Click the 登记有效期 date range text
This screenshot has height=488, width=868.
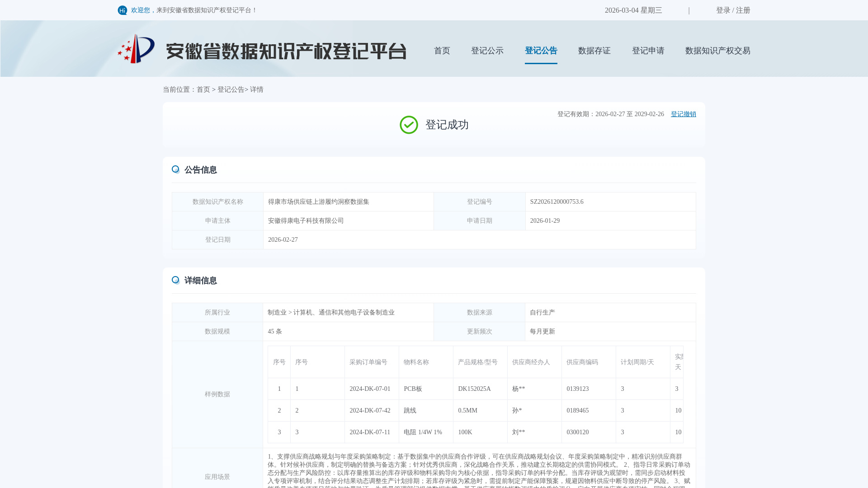[611, 114]
